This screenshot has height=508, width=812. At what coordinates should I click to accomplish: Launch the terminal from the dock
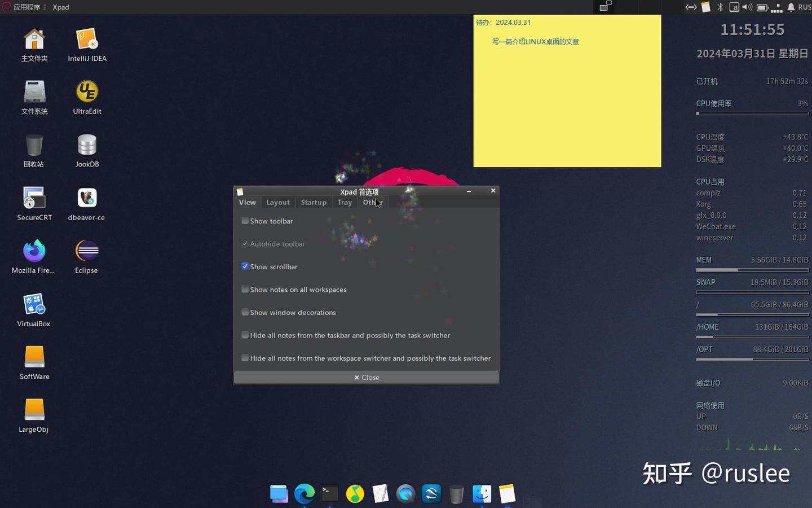pyautogui.click(x=329, y=493)
